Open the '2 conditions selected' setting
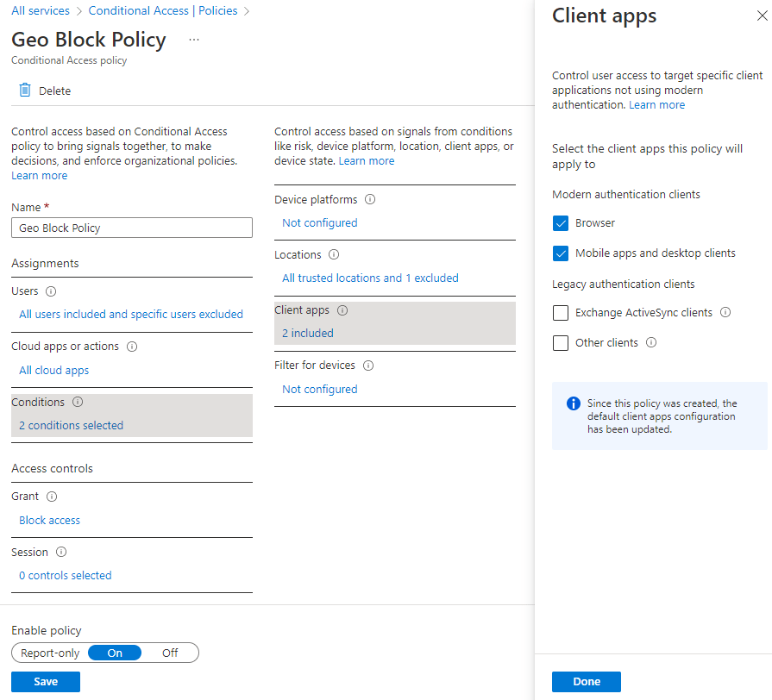 point(71,425)
